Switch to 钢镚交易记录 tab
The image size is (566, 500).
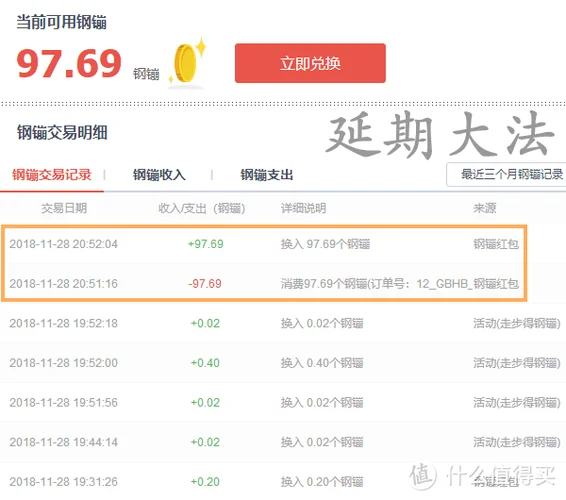(x=52, y=175)
